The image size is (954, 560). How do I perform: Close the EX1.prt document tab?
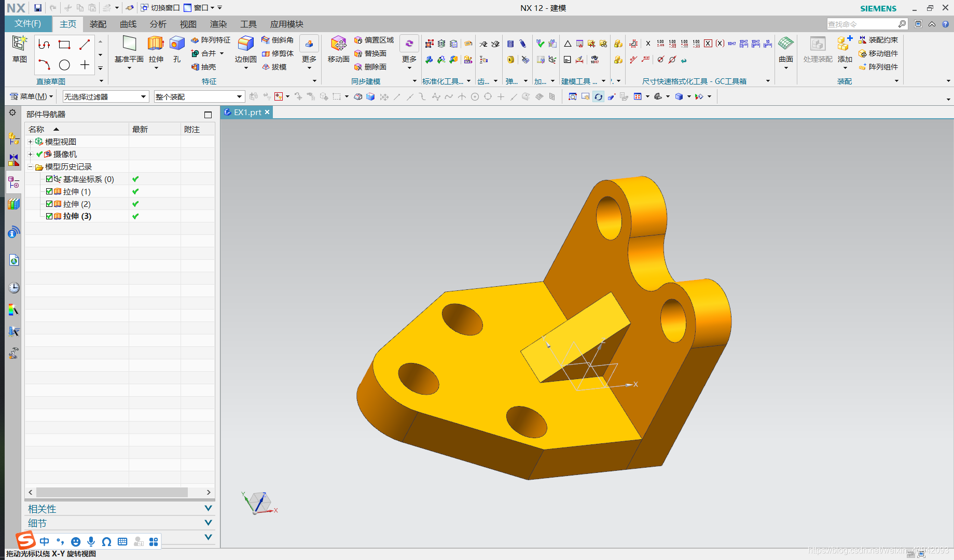pyautogui.click(x=267, y=112)
